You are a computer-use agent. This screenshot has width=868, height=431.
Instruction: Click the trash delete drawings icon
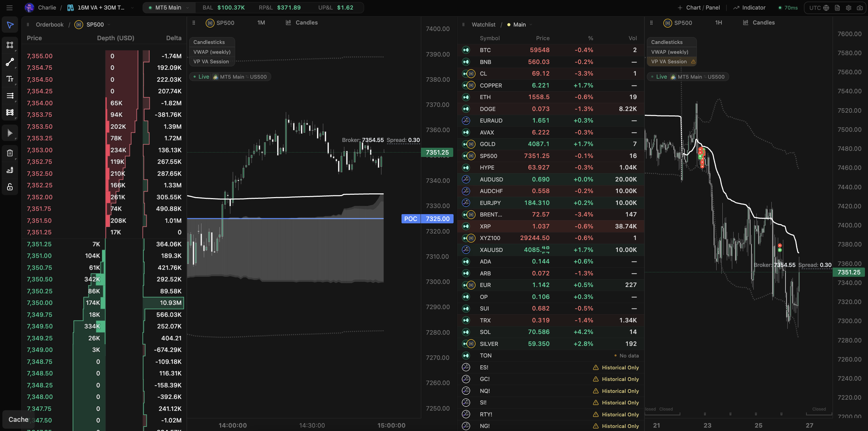click(x=10, y=153)
